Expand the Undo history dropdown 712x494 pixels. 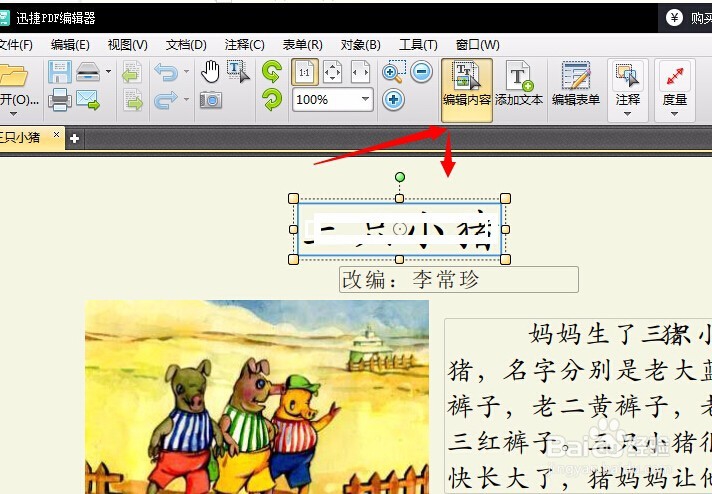pos(186,71)
